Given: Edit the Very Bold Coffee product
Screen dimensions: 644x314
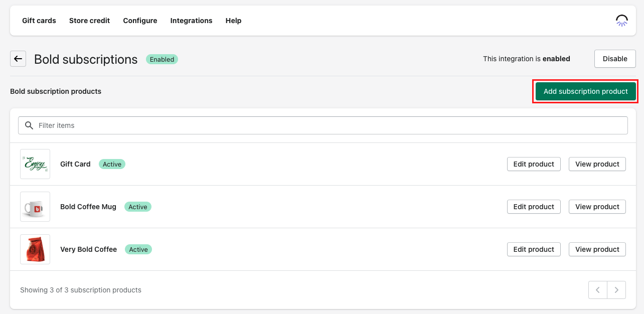Looking at the screenshot, I should coord(534,249).
